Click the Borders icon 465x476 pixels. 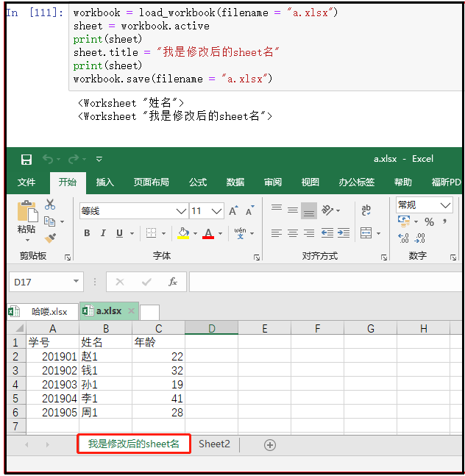(x=151, y=233)
